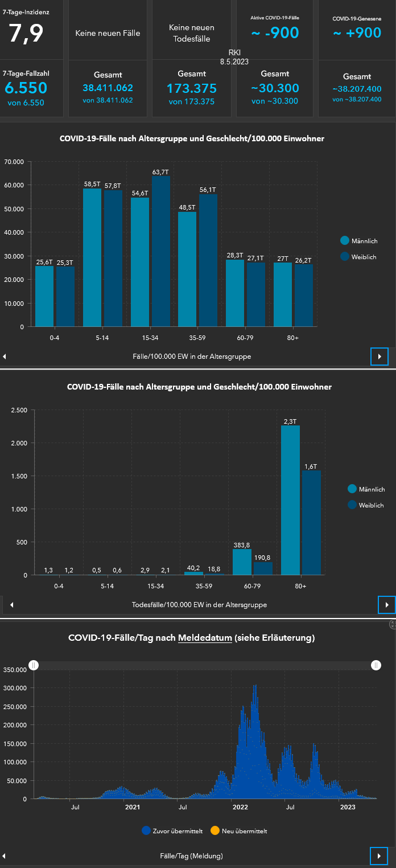Expand the Fälle/Tag chart to fullscreen
Screen dimensions: 396x868
393,625
